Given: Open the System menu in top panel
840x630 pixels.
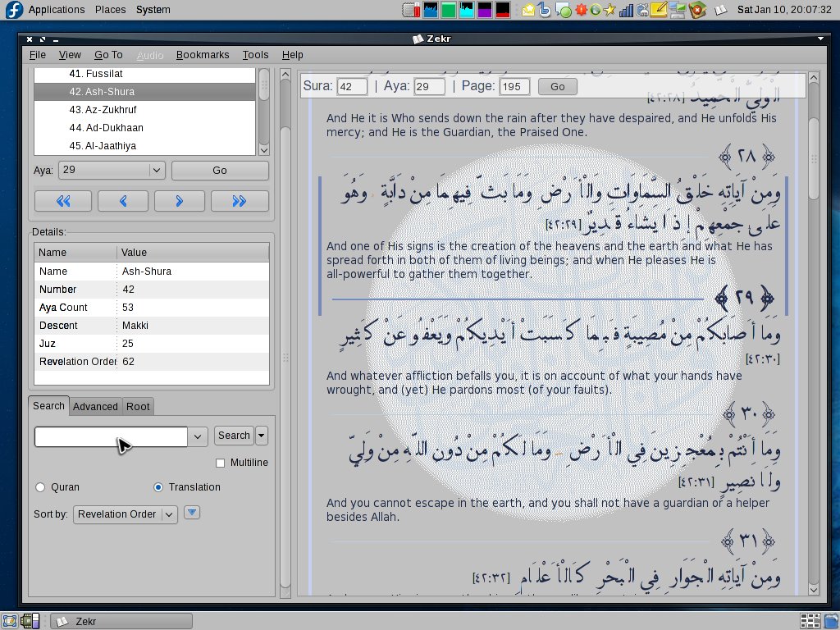Looking at the screenshot, I should [153, 10].
